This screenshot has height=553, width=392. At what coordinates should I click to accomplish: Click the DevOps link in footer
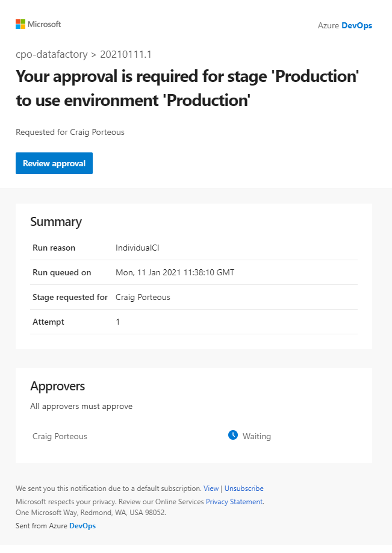click(x=82, y=526)
